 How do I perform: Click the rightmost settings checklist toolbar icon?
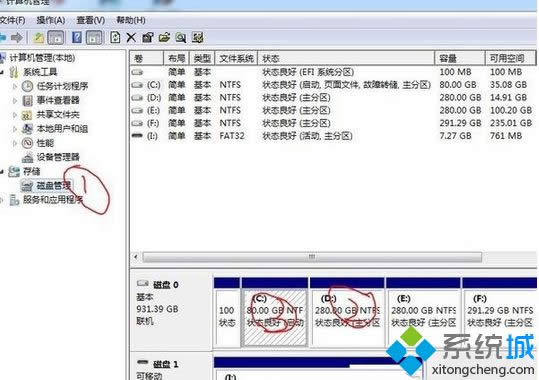click(x=198, y=37)
